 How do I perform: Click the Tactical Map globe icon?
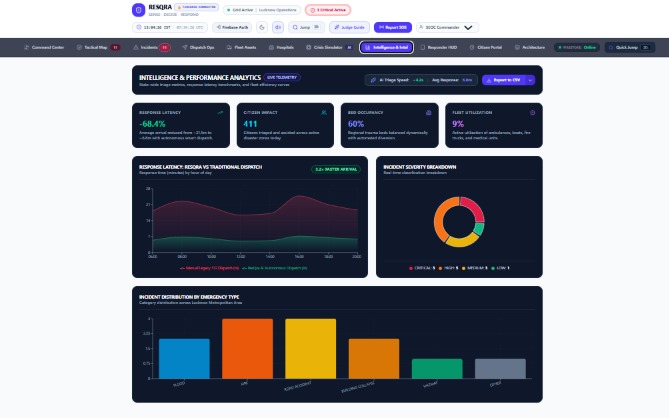pyautogui.click(x=79, y=47)
